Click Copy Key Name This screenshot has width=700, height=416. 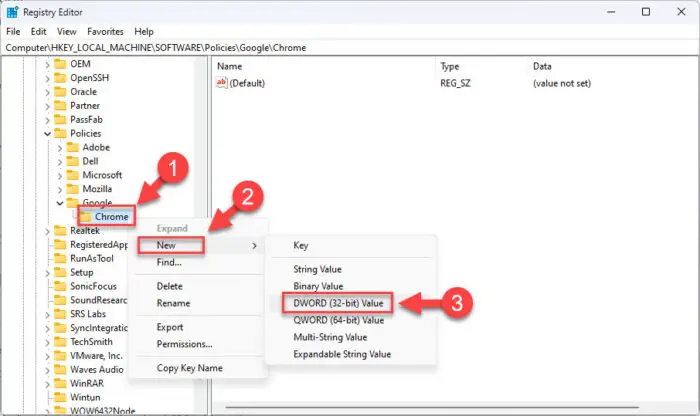coord(189,368)
